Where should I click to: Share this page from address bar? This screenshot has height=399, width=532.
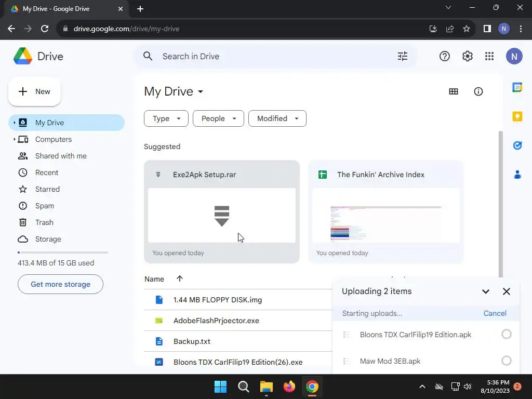point(450,29)
